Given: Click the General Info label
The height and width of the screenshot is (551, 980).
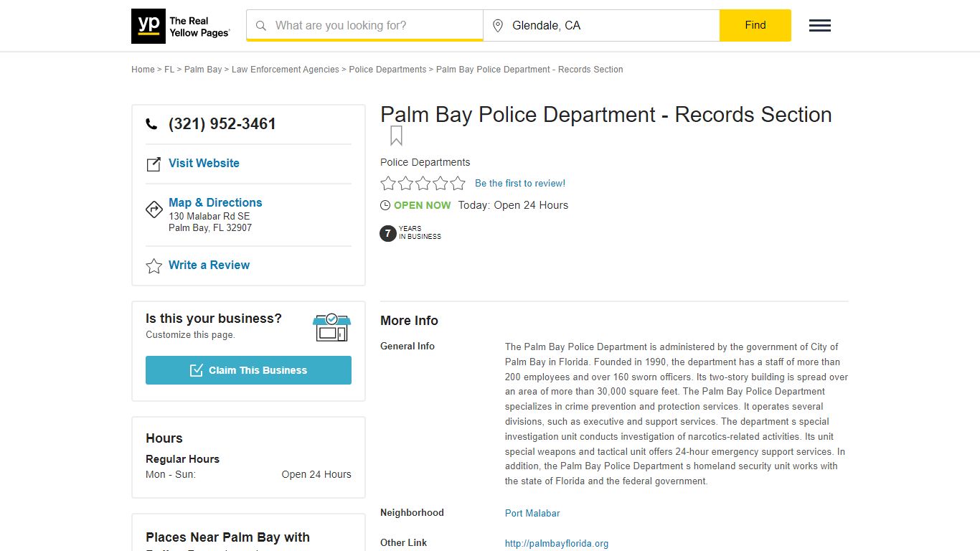Looking at the screenshot, I should (x=407, y=346).
